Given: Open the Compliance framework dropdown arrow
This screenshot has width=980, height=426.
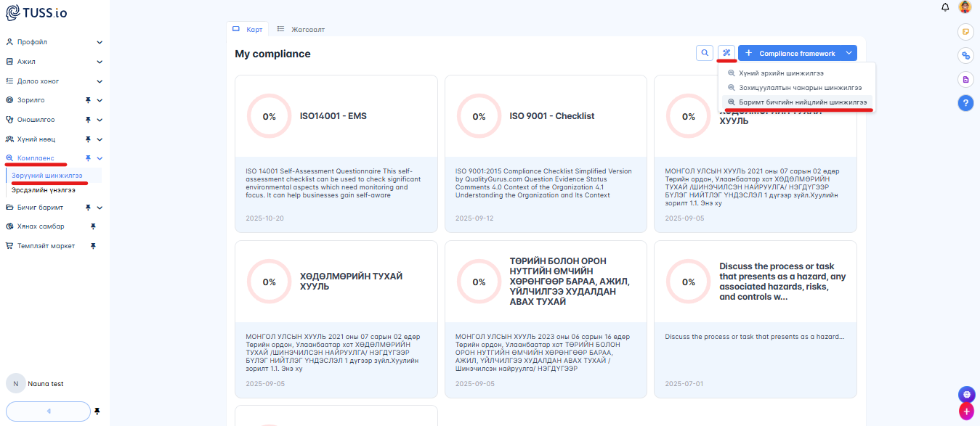Looking at the screenshot, I should [x=849, y=53].
